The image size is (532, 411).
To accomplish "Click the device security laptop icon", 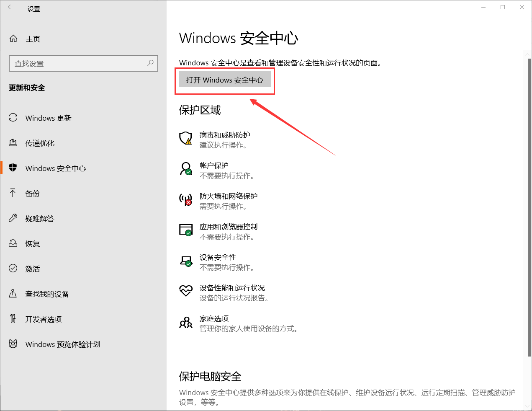I will point(185,261).
